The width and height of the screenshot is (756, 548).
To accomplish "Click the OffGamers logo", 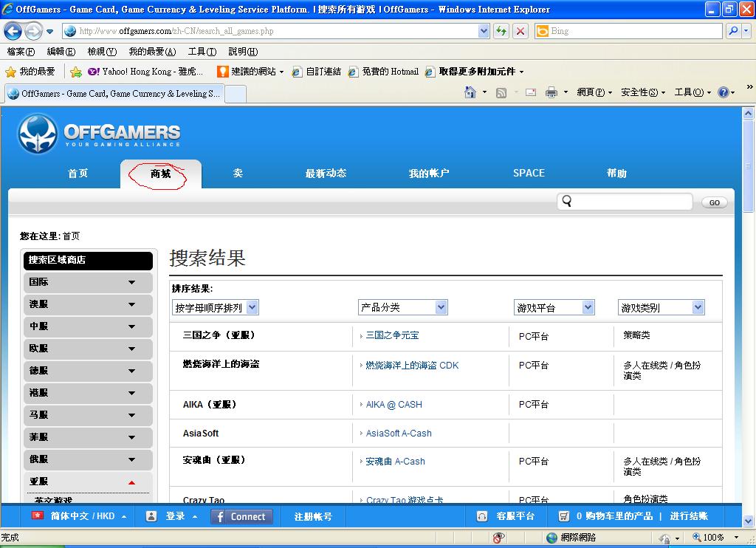I will pos(99,134).
